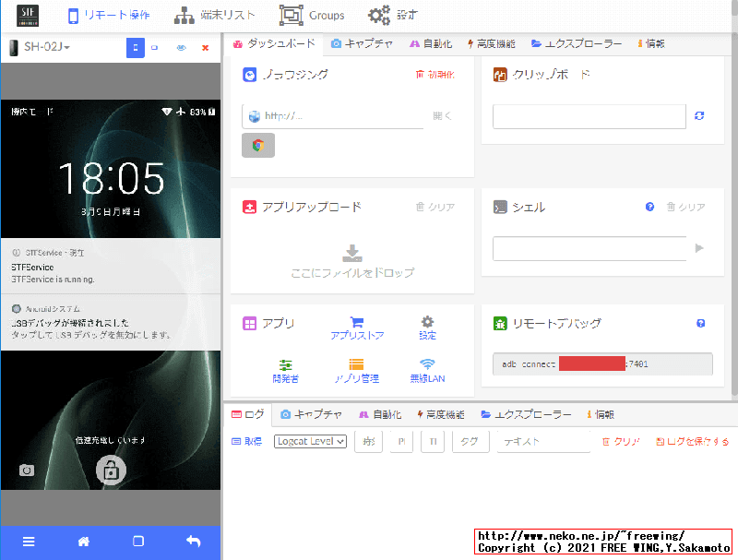Screen dimensions: 738x560
Task: Switch device to landscape orientation
Action: [155, 48]
